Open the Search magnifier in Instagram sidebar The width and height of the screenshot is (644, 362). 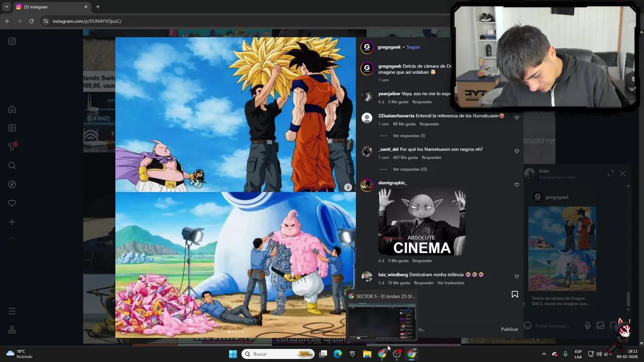[x=12, y=165]
